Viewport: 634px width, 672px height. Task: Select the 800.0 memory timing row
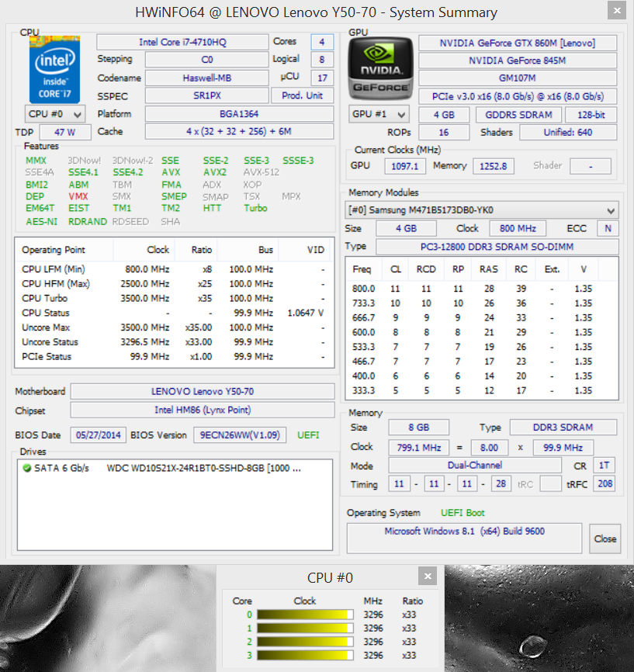481,289
